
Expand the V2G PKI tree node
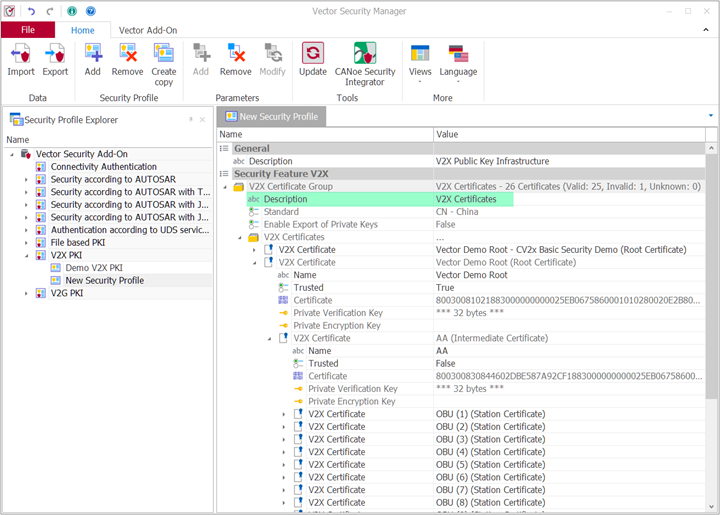pos(26,293)
